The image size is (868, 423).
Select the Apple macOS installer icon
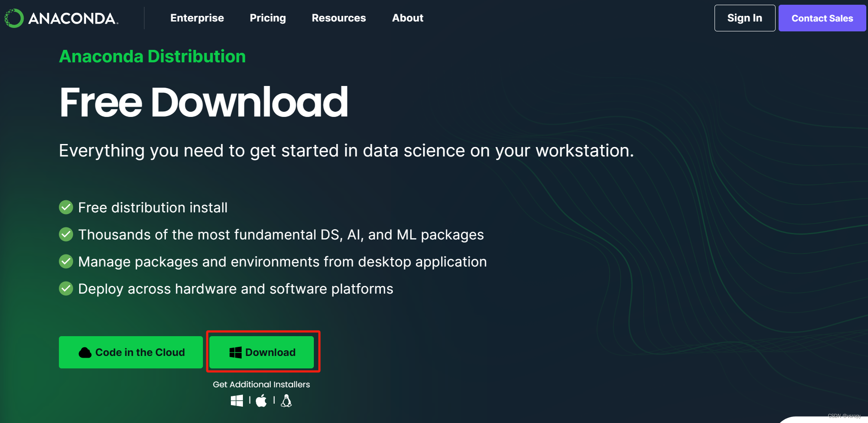point(261,401)
